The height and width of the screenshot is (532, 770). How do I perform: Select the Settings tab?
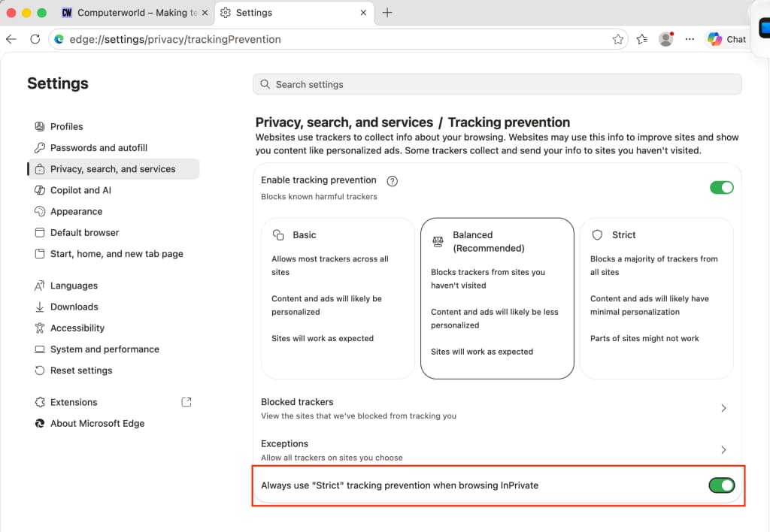tap(295, 13)
